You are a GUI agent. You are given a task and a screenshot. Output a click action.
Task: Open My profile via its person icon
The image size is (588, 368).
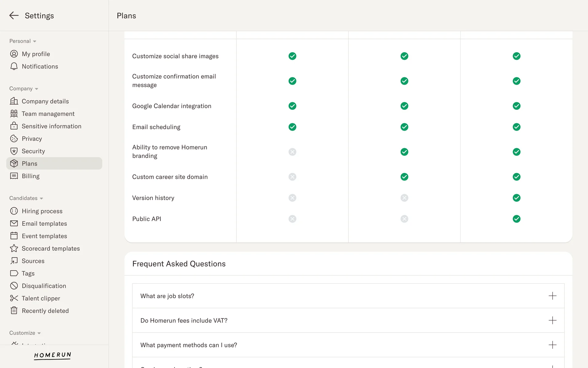click(x=14, y=54)
